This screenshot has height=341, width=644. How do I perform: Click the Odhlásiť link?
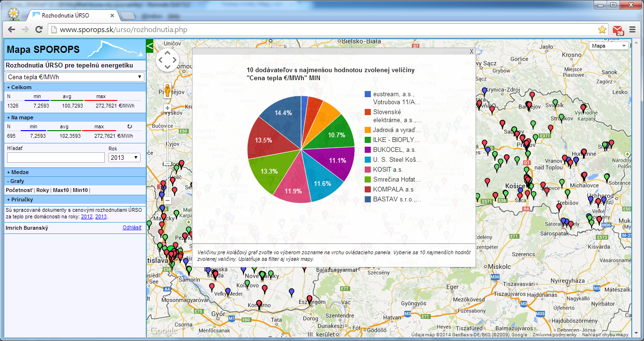tap(132, 228)
